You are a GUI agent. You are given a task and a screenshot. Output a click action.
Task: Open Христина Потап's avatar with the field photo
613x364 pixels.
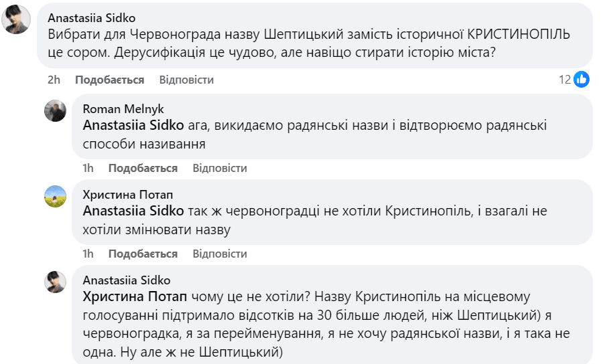[x=55, y=196]
